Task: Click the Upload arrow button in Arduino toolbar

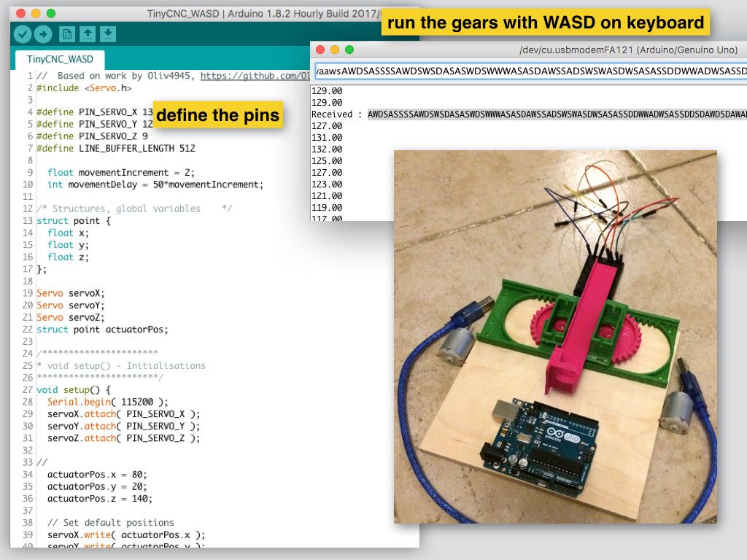Action: click(x=43, y=34)
